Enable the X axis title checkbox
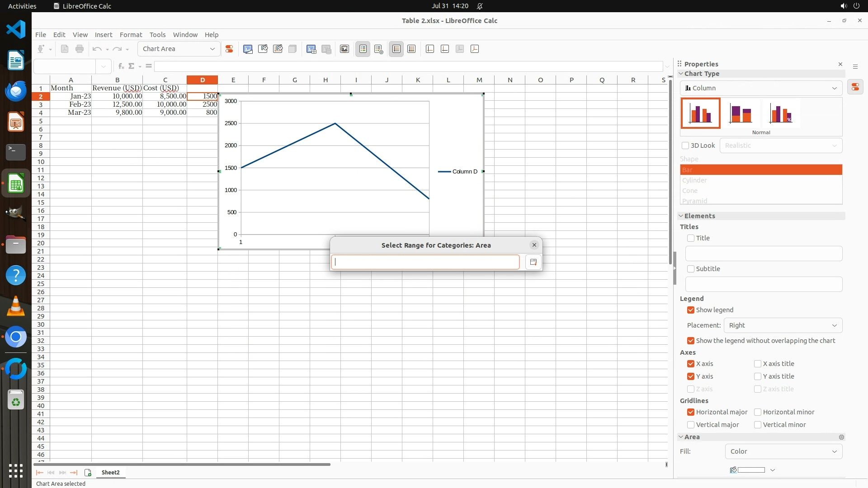This screenshot has width=868, height=488. point(758,364)
